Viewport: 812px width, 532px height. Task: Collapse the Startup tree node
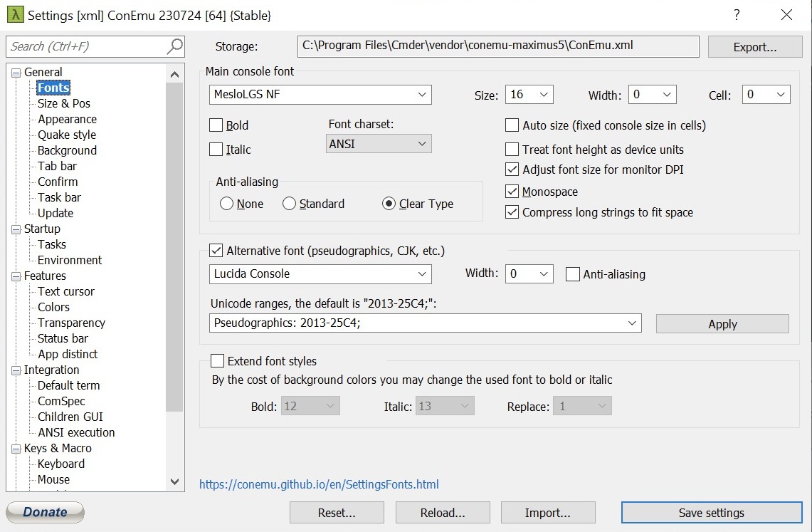point(16,229)
